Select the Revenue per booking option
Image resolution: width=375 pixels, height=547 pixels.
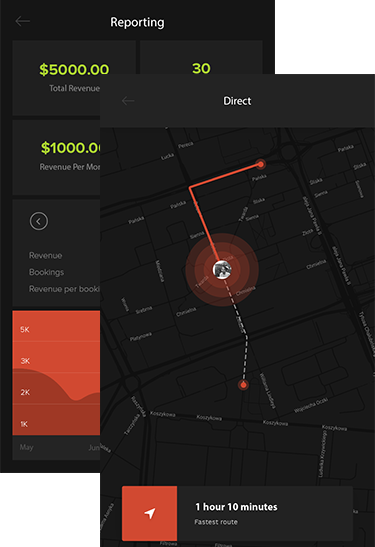pyautogui.click(x=65, y=289)
